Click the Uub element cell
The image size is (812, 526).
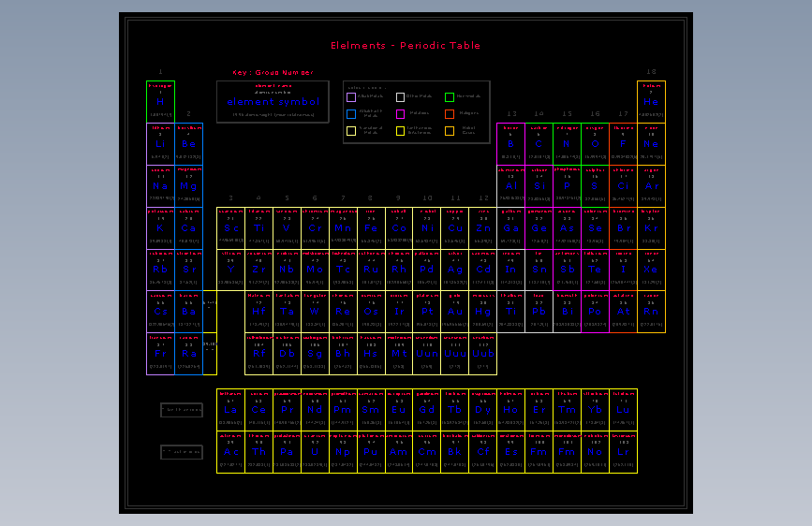click(x=482, y=354)
